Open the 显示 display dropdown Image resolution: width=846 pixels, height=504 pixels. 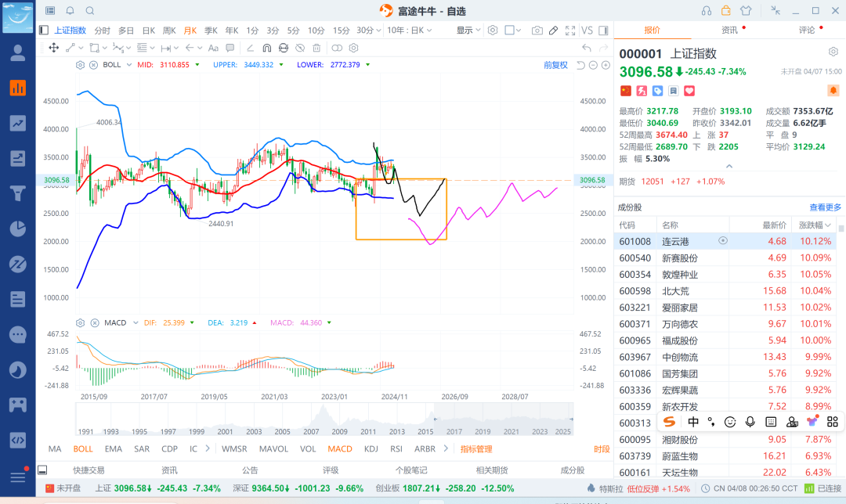click(468, 31)
